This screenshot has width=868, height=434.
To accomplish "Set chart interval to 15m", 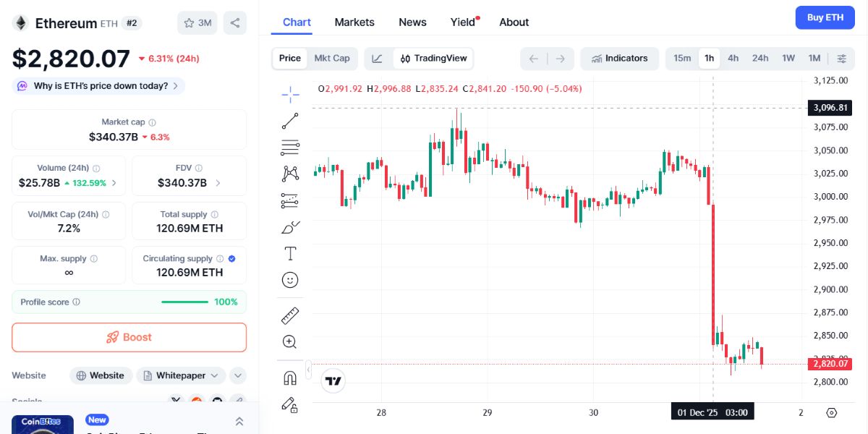I will tap(682, 59).
